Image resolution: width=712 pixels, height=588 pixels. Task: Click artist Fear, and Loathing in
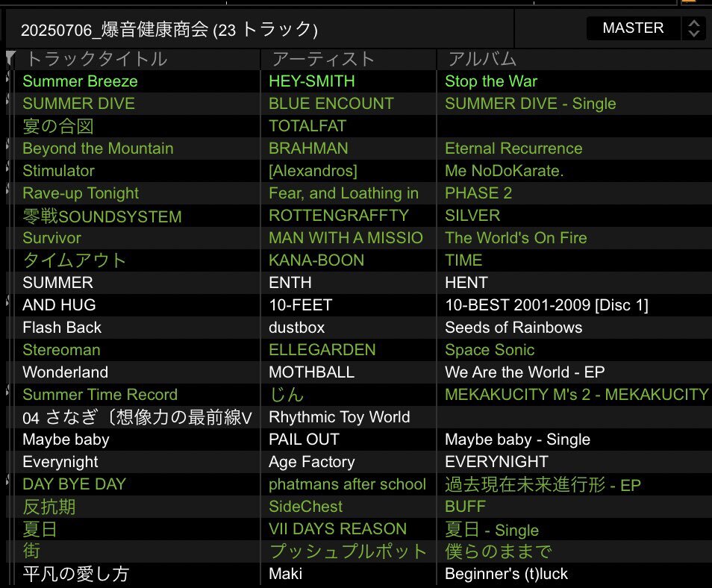point(344,193)
